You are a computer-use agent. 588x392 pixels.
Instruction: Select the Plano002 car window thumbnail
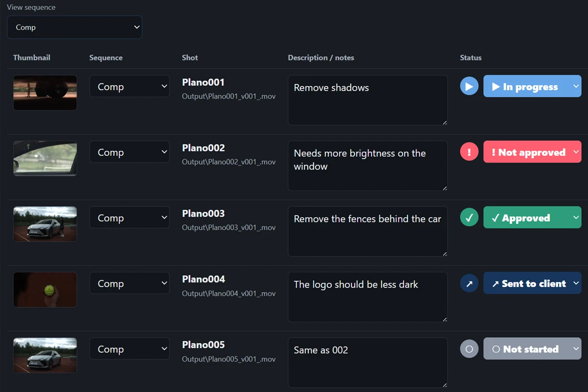point(45,158)
